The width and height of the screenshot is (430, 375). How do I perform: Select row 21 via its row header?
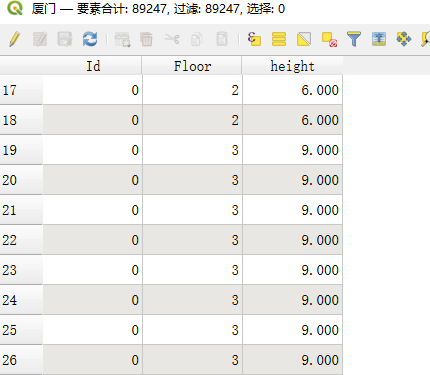[21, 210]
